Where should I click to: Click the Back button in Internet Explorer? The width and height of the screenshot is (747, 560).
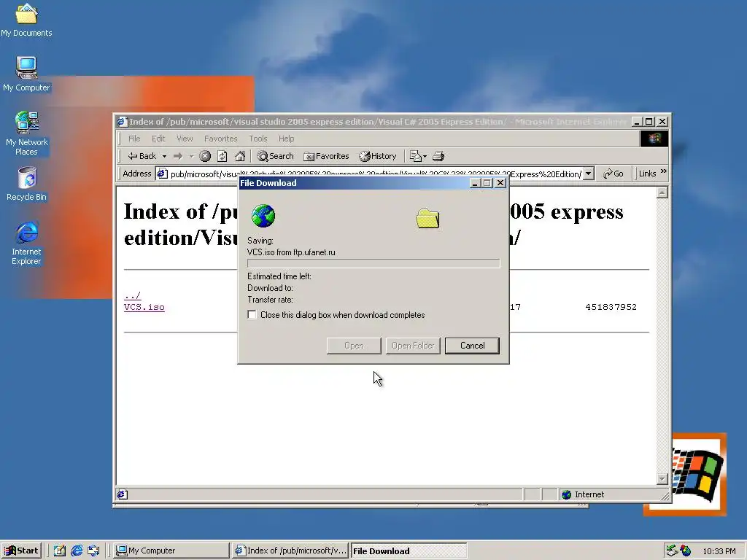(x=142, y=156)
